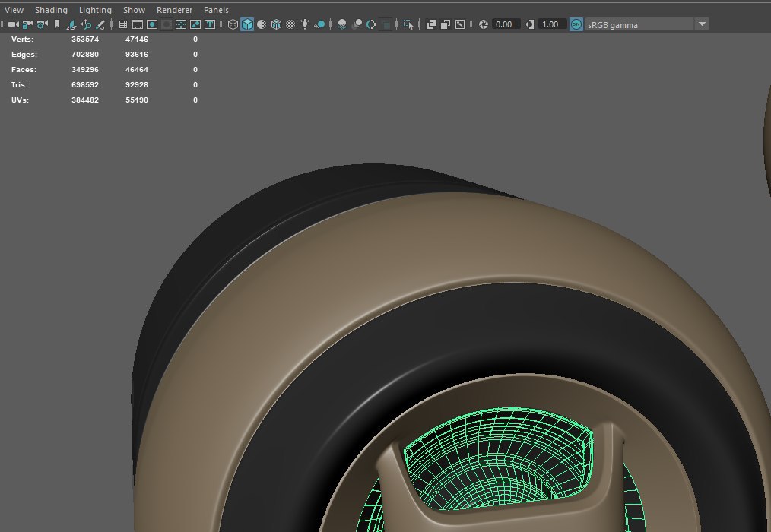Click the Exposure value field 0.00

point(505,24)
